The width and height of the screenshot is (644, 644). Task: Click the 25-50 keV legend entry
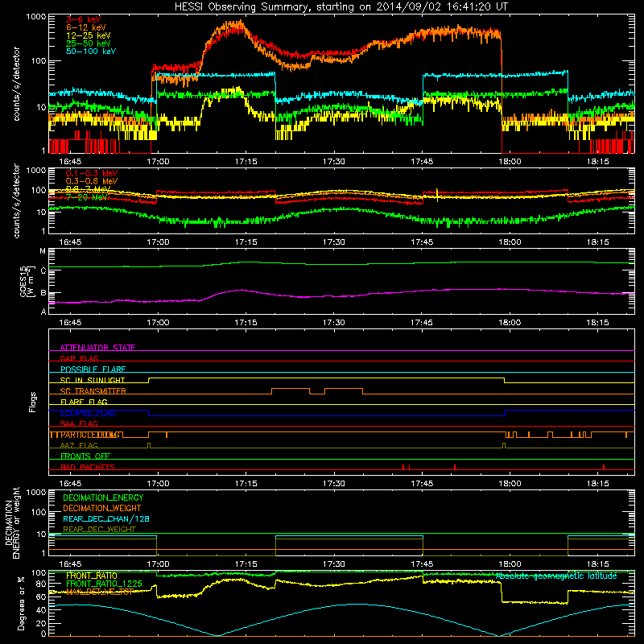tap(88, 43)
